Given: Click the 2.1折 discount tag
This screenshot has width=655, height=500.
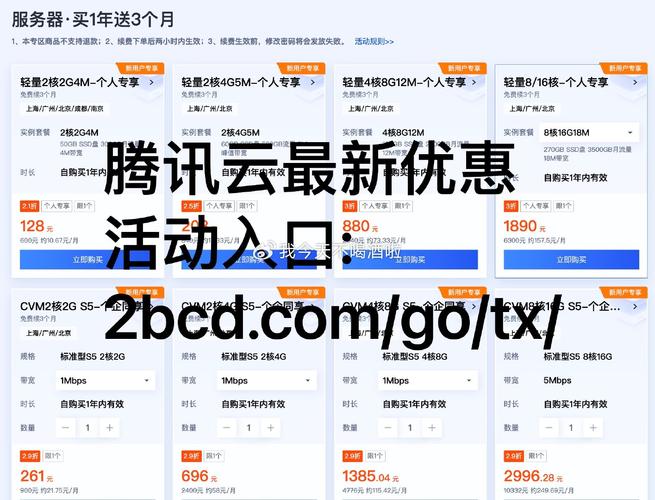Looking at the screenshot, I should 30,206.
